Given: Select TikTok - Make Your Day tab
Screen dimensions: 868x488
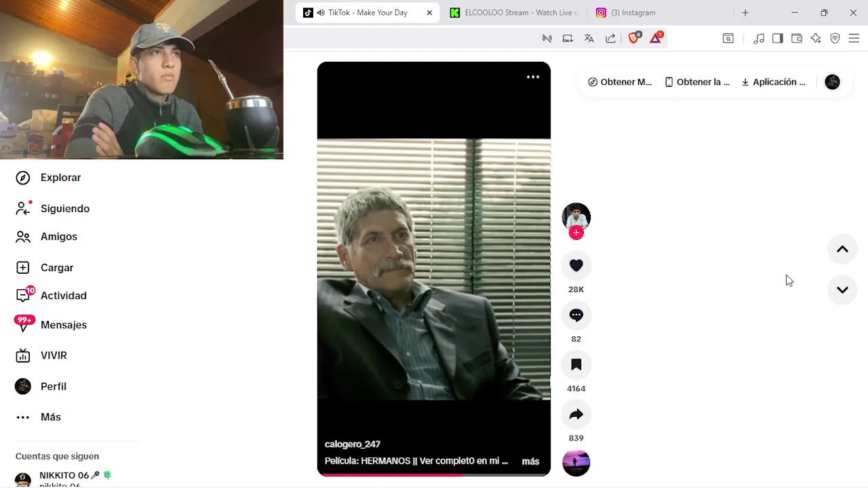Looking at the screenshot, I should tap(368, 13).
